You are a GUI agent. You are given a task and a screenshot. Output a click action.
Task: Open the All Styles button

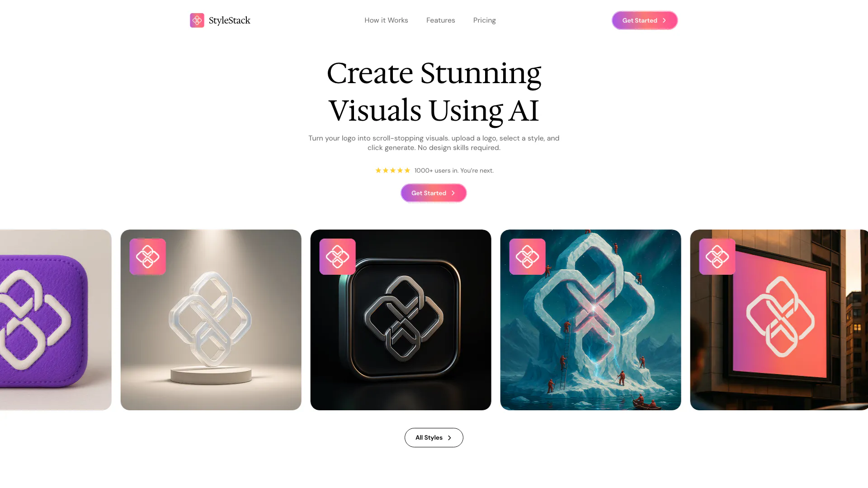click(x=434, y=437)
